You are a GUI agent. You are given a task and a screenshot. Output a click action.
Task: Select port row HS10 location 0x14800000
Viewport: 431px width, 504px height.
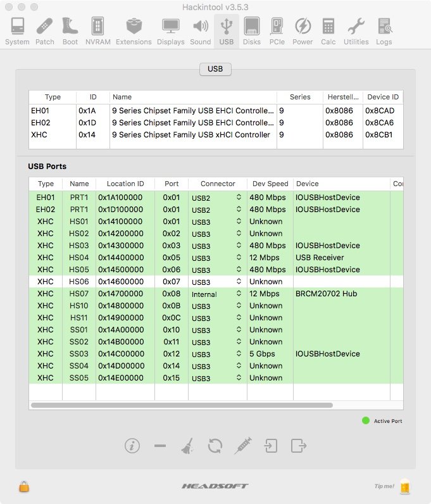tap(216, 305)
